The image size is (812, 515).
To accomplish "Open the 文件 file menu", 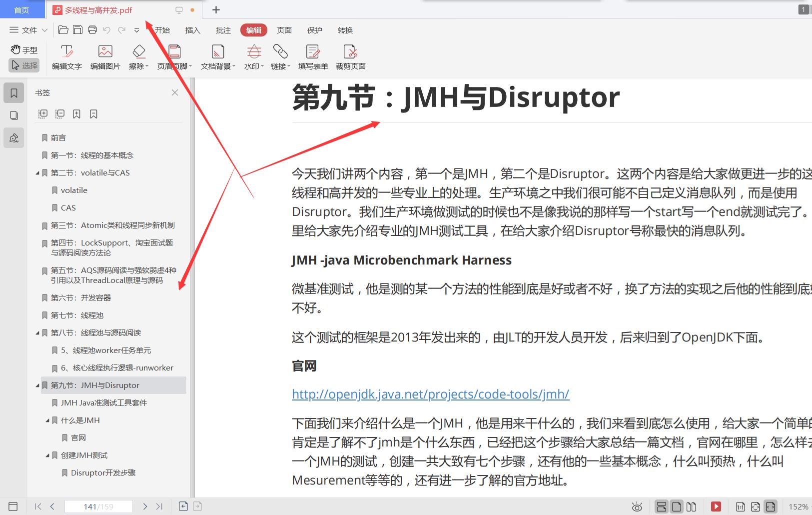I will point(28,30).
